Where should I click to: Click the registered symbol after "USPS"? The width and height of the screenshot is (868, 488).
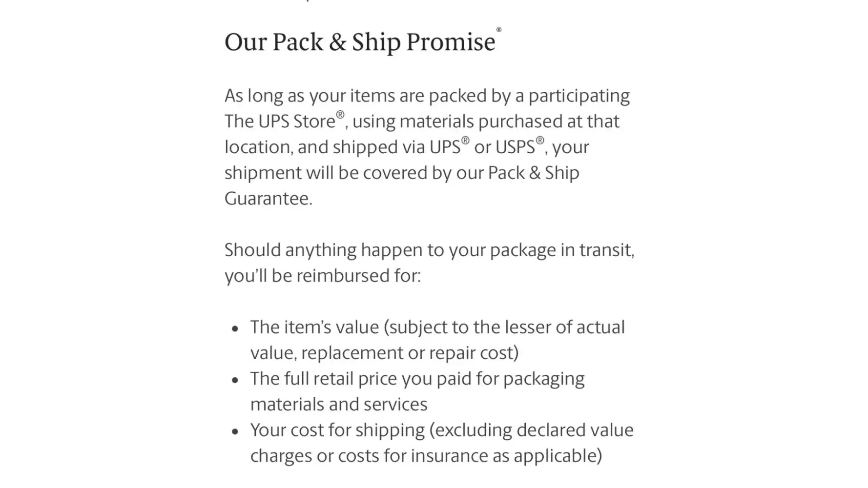539,141
